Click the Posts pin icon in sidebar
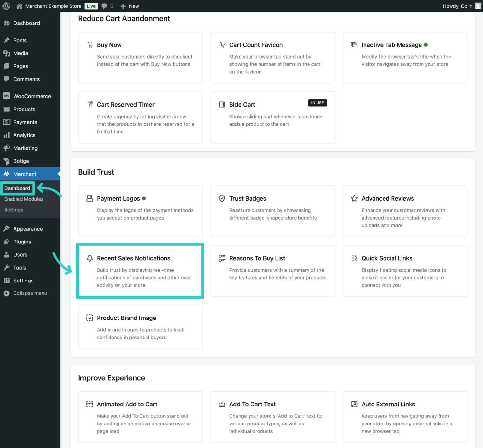 [x=6, y=40]
